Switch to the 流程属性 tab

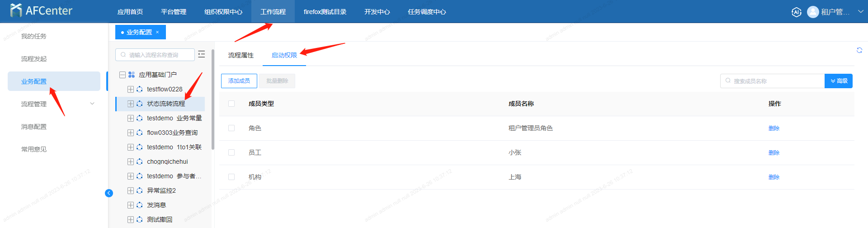[x=241, y=55]
